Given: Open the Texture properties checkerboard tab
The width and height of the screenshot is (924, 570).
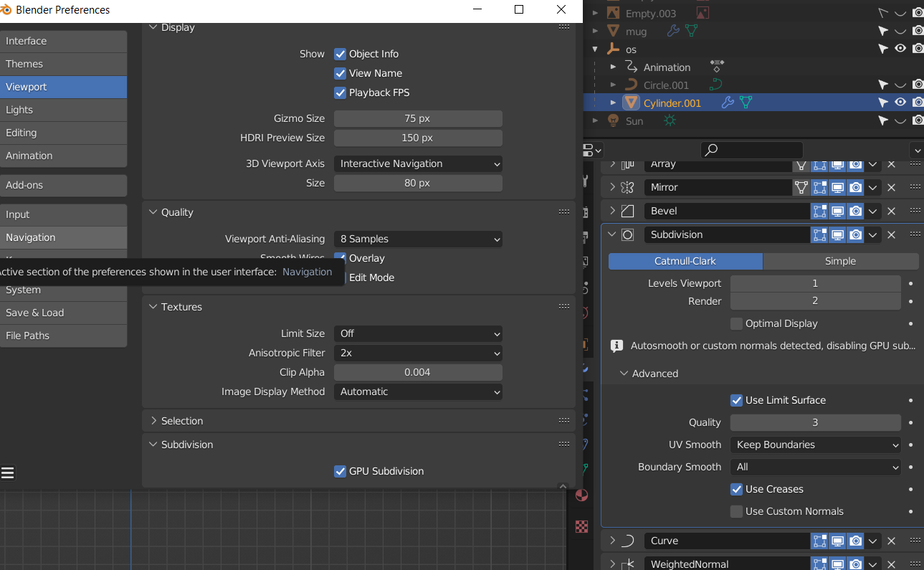Looking at the screenshot, I should [x=581, y=526].
